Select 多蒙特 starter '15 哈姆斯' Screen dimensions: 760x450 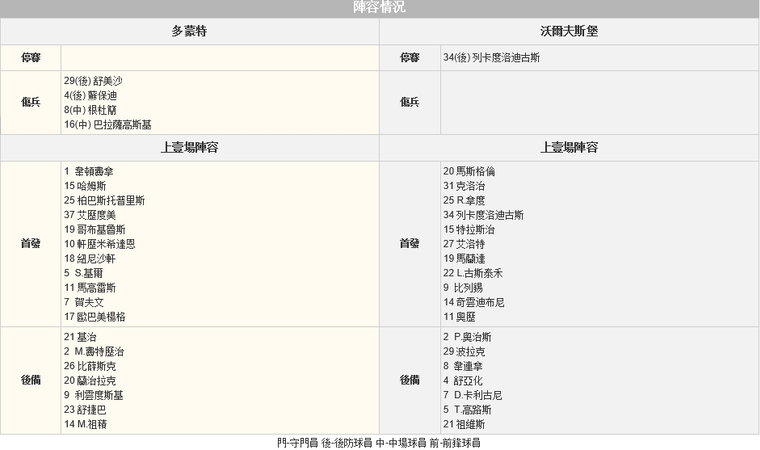pos(85,186)
